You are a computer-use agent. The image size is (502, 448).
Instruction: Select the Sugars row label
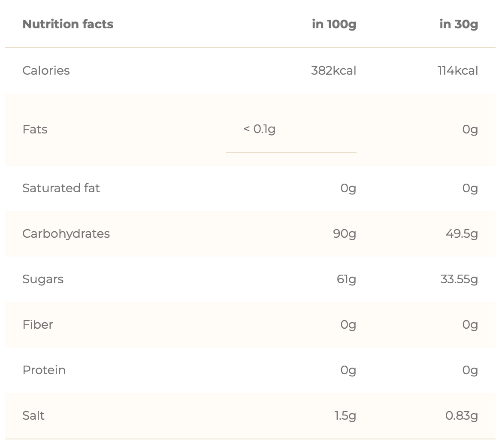(x=43, y=279)
